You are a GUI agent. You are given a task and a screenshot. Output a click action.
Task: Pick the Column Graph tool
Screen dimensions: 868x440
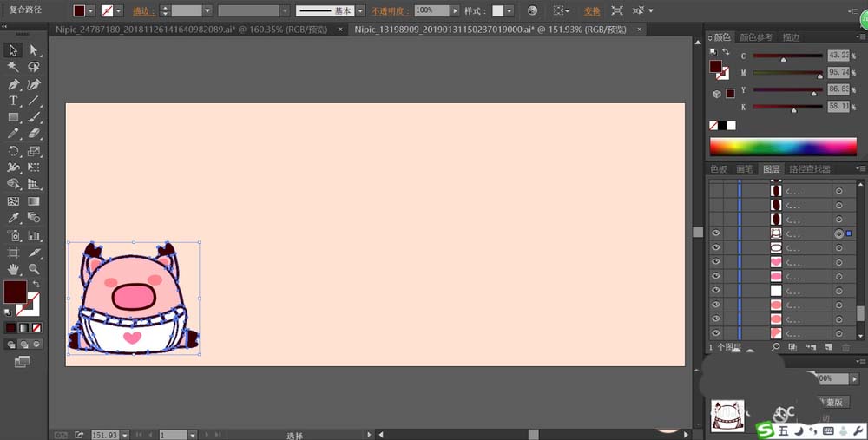(34, 236)
